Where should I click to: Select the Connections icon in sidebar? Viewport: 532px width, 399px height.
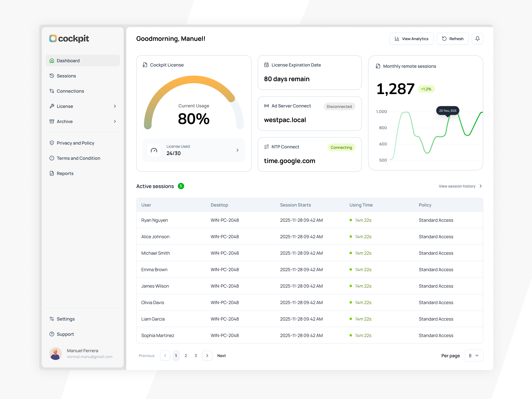[52, 91]
